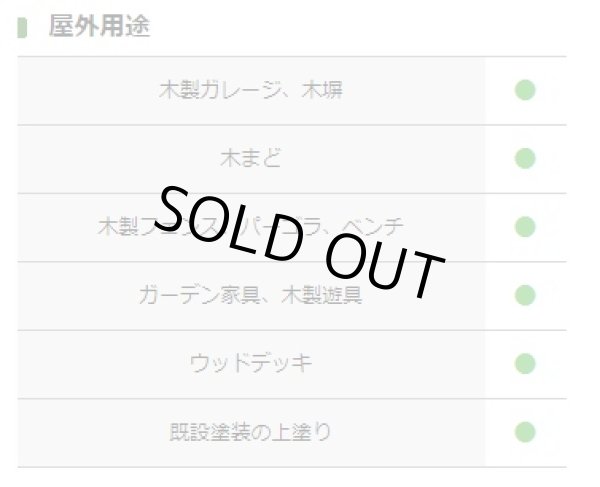600x487 pixels.
Task: Click the green dot in the ベンチ row
Action: 525,227
